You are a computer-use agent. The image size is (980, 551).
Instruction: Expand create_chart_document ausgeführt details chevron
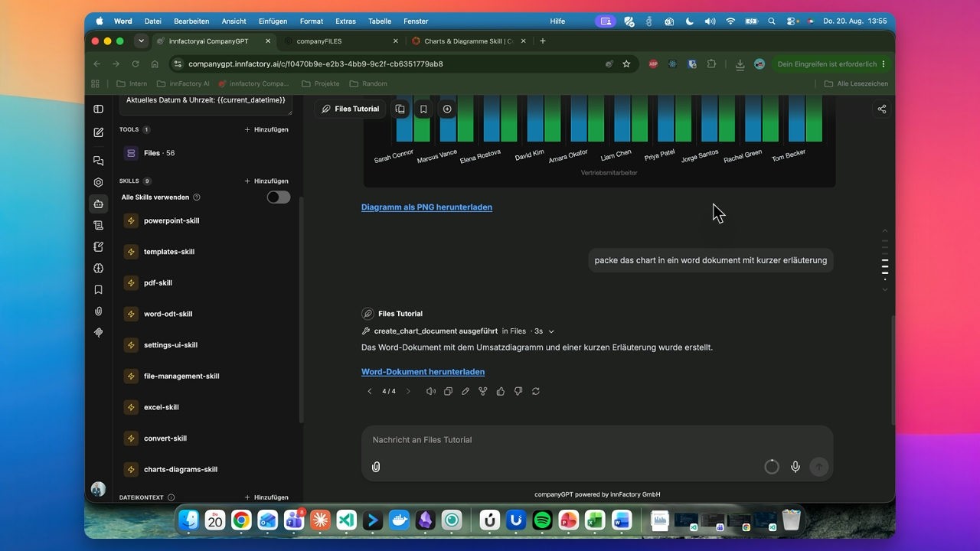click(551, 331)
